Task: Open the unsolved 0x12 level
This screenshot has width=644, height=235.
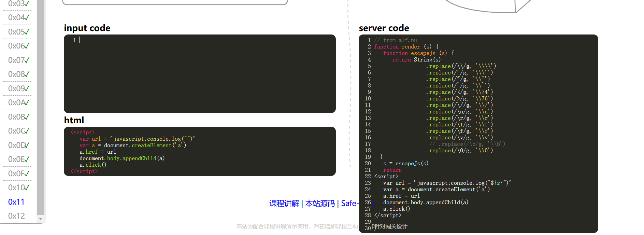Action: pyautogui.click(x=16, y=216)
